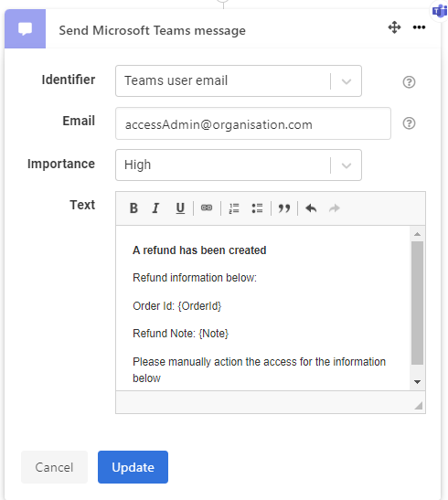Create a numbered list
The width and height of the screenshot is (448, 500).
point(234,208)
